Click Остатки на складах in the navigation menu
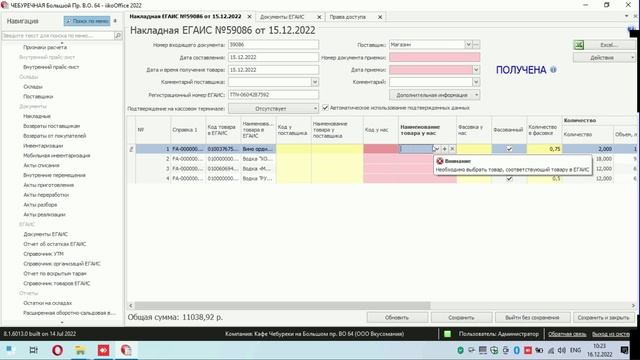Screen dimensions: 640x360 pos(47,303)
